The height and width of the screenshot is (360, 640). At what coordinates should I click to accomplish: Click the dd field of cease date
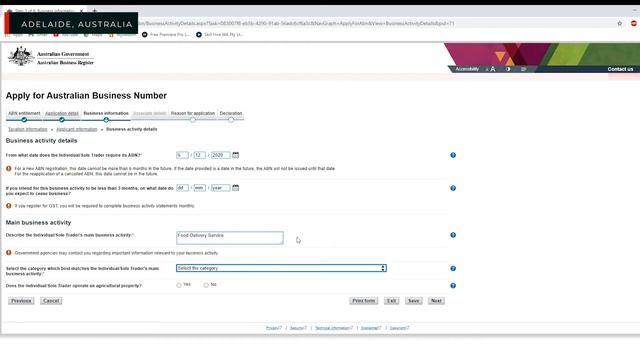click(x=182, y=188)
